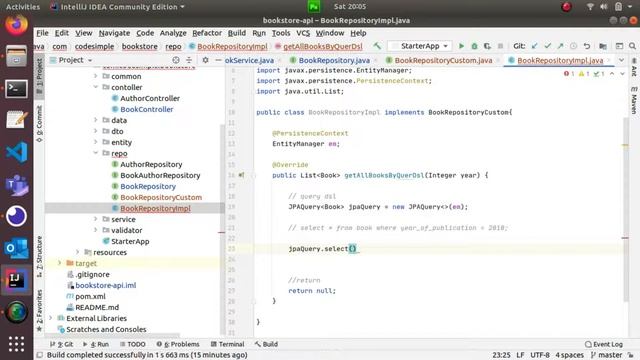The height and width of the screenshot is (360, 640).
Task: Expand the target folder
Action: tap(60, 263)
